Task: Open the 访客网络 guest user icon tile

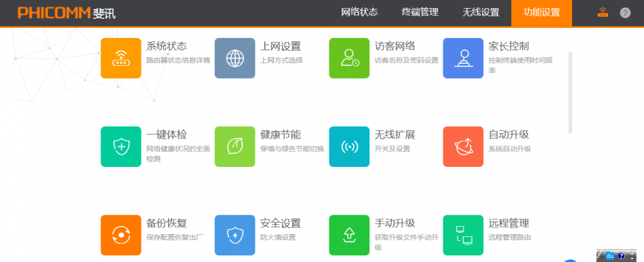Action: 349,58
